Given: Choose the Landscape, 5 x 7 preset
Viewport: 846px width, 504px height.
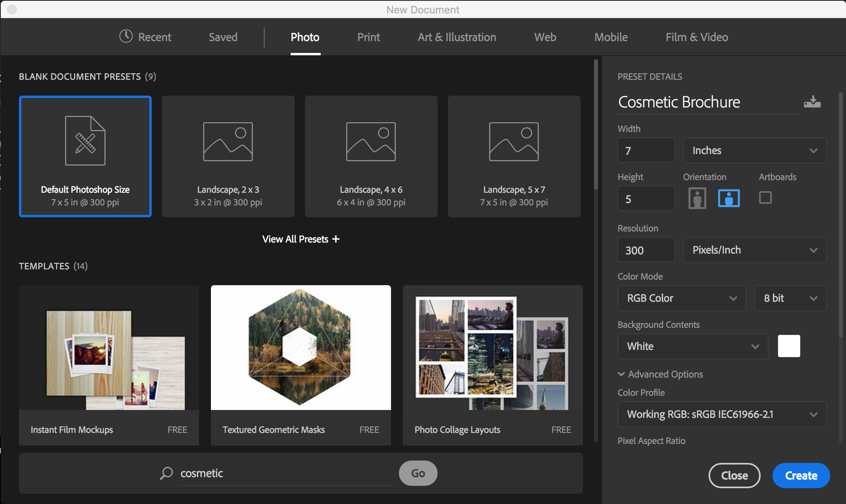Looking at the screenshot, I should tap(514, 156).
